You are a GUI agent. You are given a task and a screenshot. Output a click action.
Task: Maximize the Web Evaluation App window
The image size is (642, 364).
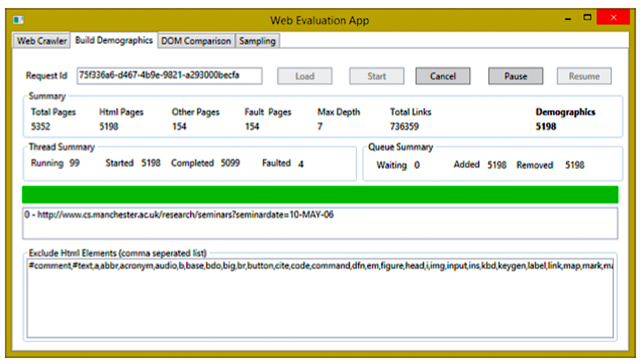[x=588, y=18]
